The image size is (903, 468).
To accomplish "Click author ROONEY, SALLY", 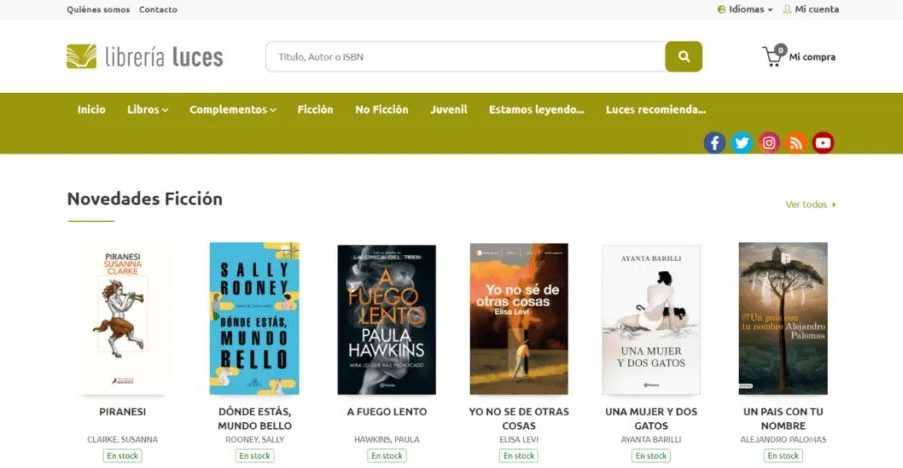I will 255,439.
